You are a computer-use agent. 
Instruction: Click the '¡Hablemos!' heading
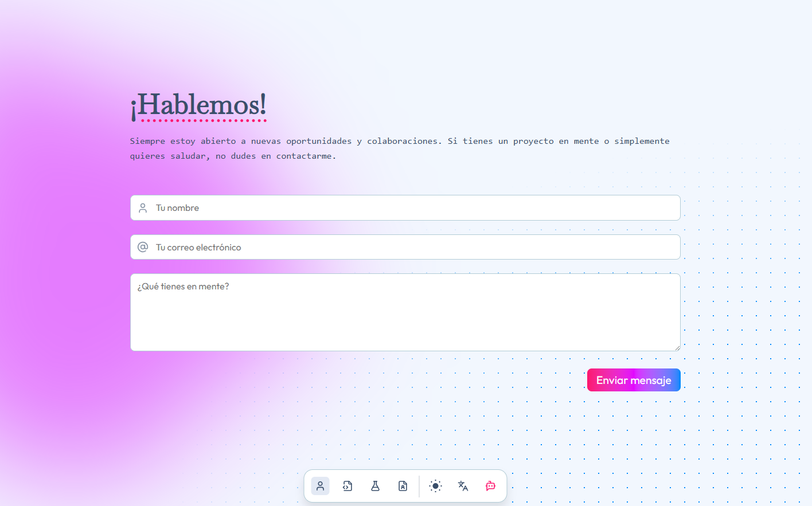point(198,105)
